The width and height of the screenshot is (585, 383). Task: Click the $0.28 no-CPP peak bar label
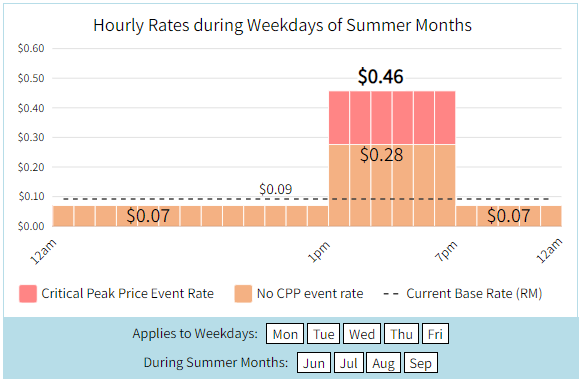[382, 155]
